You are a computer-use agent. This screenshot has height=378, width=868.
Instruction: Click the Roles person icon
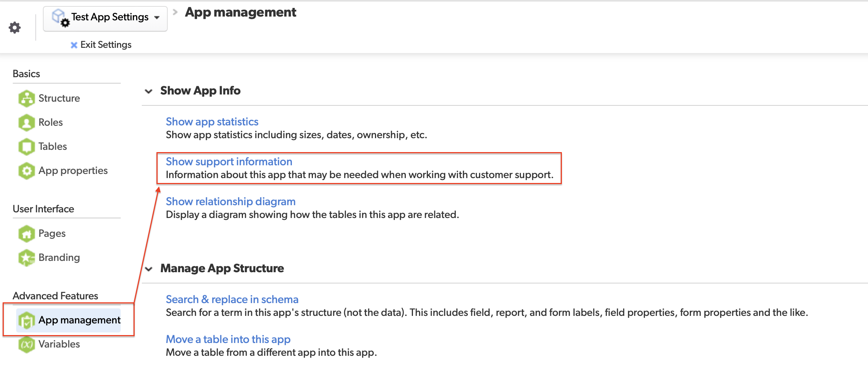[26, 122]
